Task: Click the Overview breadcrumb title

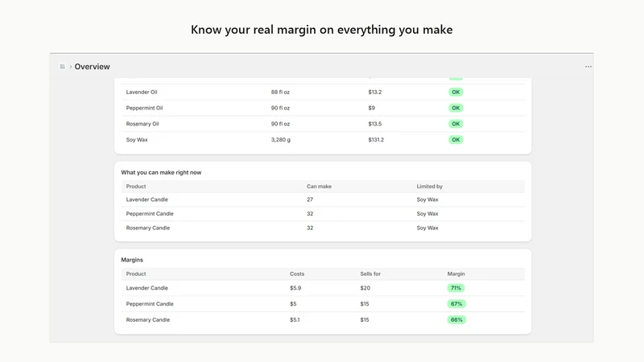Action: click(x=92, y=67)
